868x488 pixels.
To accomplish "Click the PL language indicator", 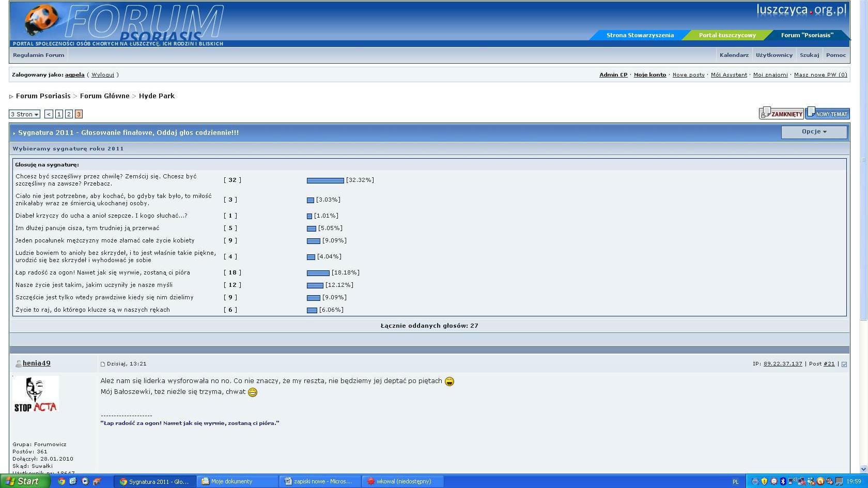I will [735, 482].
